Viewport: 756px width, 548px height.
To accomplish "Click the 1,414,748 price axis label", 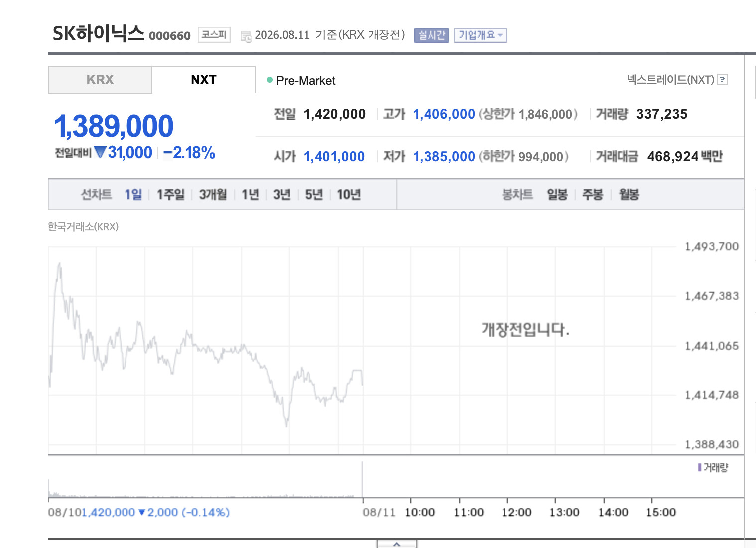I will (712, 395).
